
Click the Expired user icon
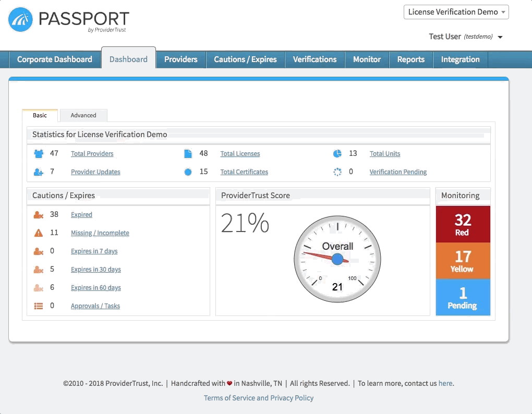(x=39, y=215)
